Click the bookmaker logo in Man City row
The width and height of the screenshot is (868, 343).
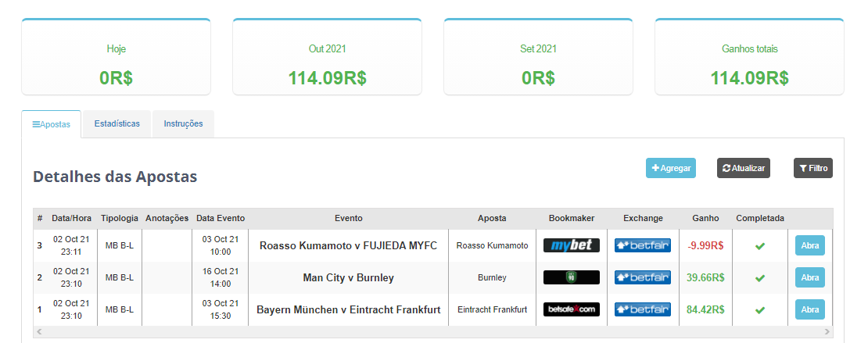point(572,277)
